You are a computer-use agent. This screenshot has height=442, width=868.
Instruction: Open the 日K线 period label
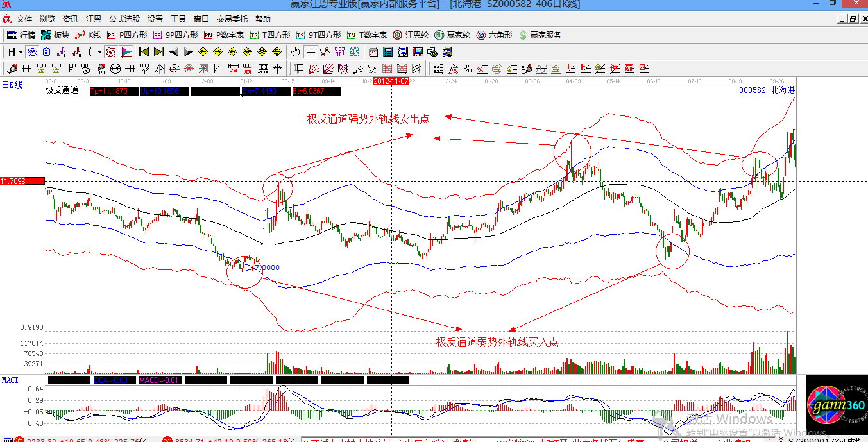[x=12, y=85]
